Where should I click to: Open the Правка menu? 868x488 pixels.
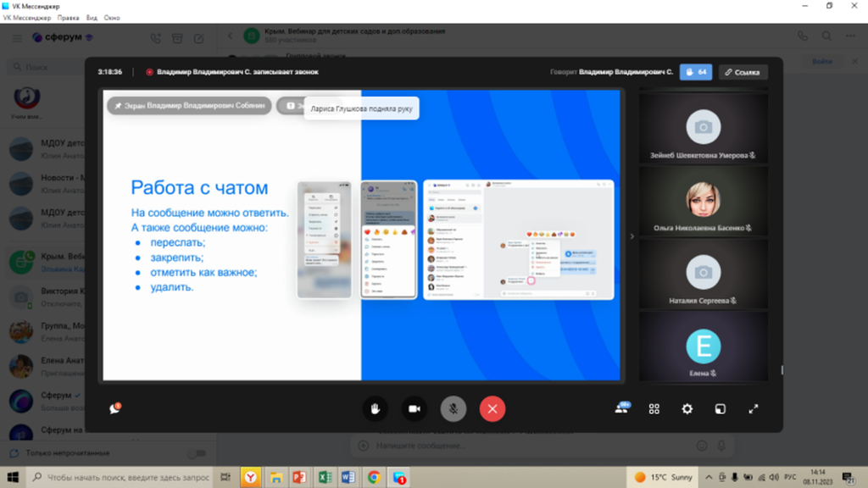pos(69,17)
